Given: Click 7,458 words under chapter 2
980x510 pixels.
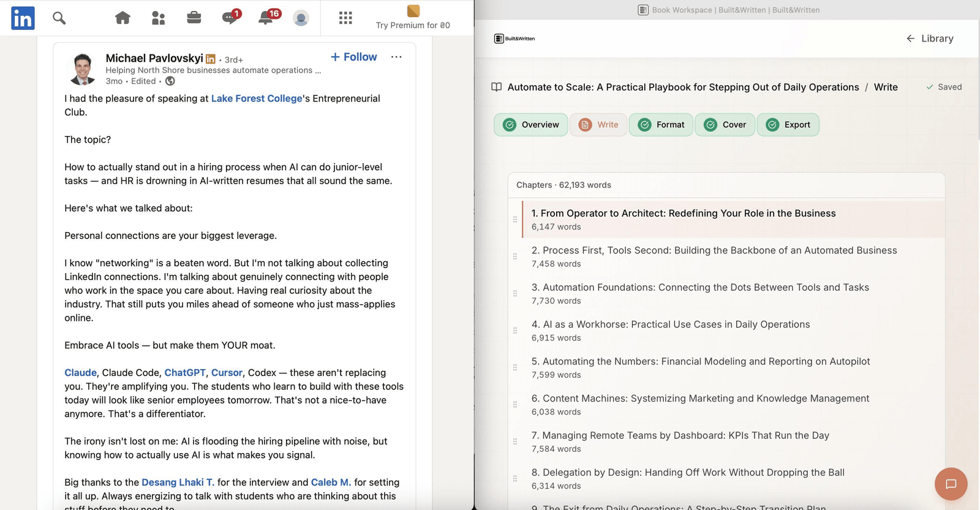Looking at the screenshot, I should coord(556,264).
